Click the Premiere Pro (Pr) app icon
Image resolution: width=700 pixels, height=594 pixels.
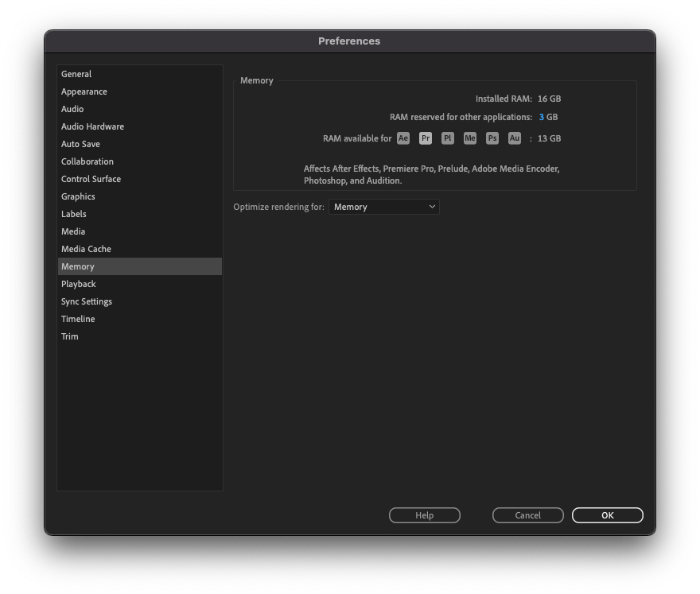(426, 138)
